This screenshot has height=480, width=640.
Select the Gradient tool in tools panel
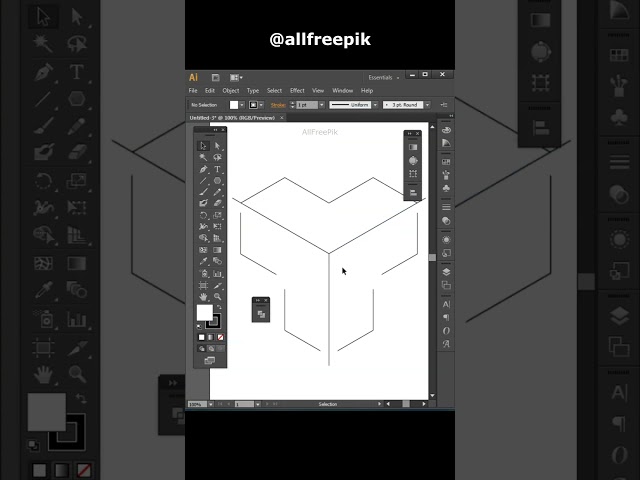(x=218, y=250)
